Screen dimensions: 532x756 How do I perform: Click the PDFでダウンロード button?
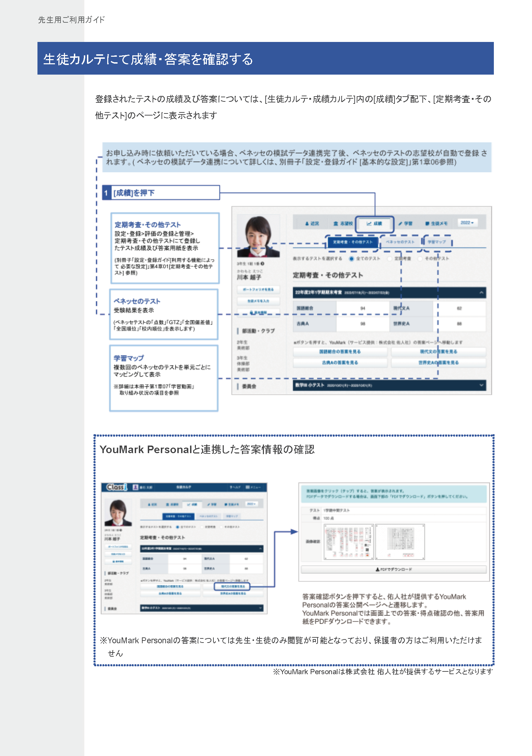coord(394,570)
